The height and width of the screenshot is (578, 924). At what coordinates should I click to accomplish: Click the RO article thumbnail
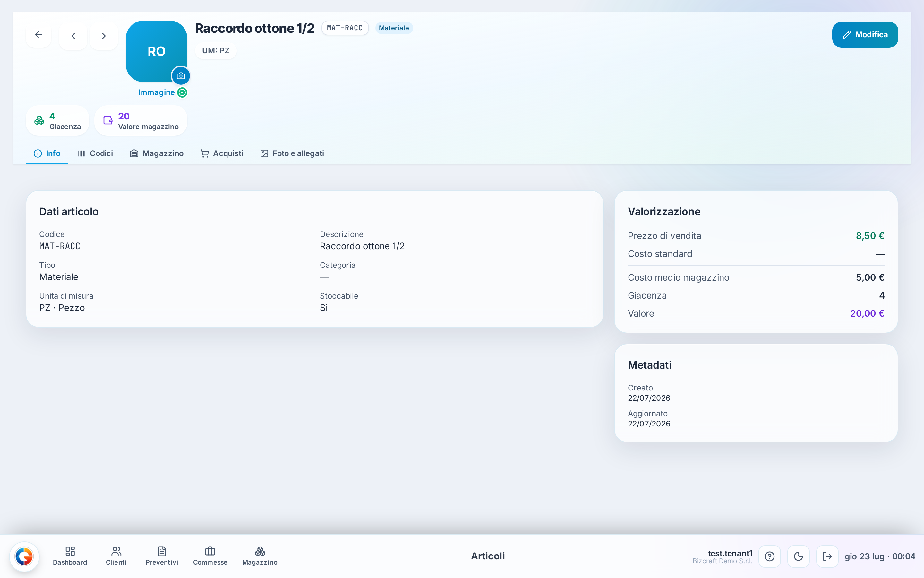coord(157,51)
